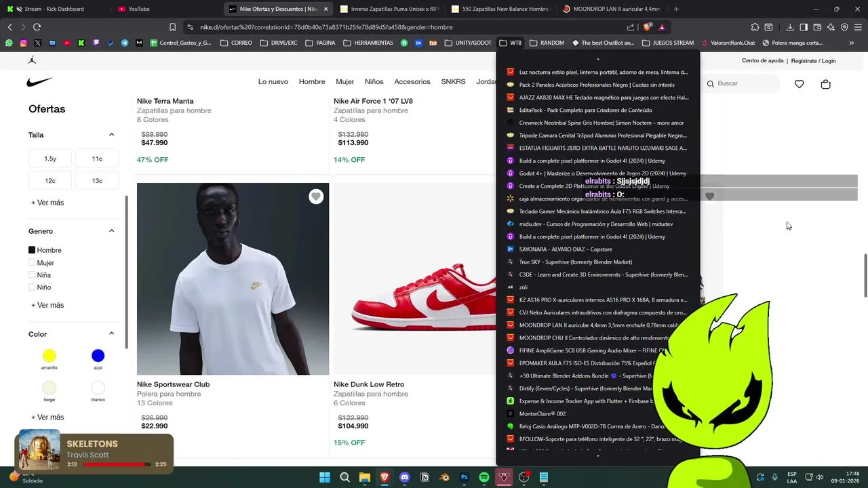Screen dimensions: 868x488
Task: Collapse the Genero filter section
Action: point(112,230)
